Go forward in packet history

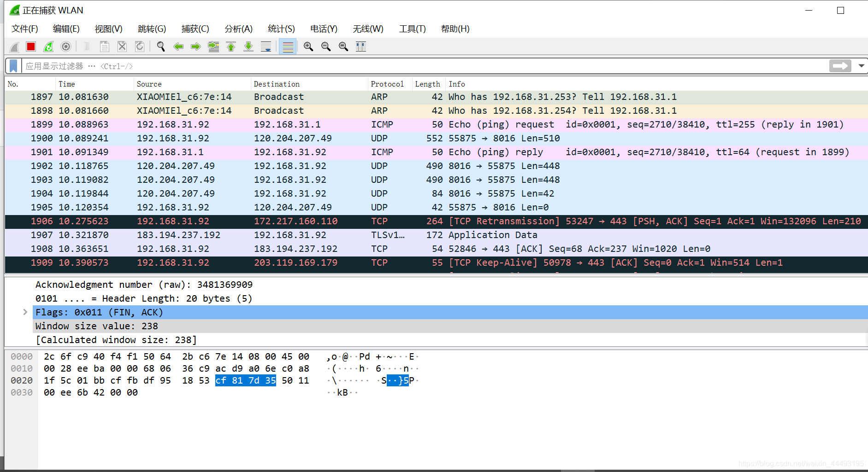click(x=196, y=47)
